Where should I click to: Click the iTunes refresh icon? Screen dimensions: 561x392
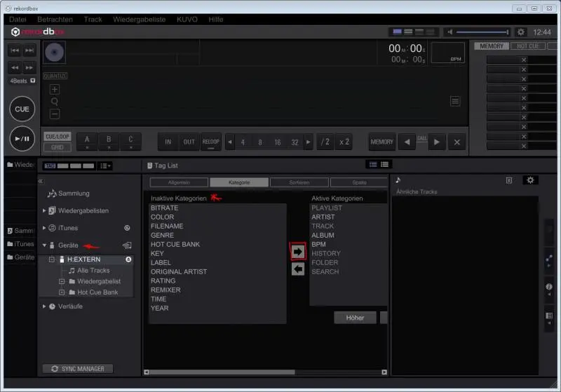tap(127, 228)
